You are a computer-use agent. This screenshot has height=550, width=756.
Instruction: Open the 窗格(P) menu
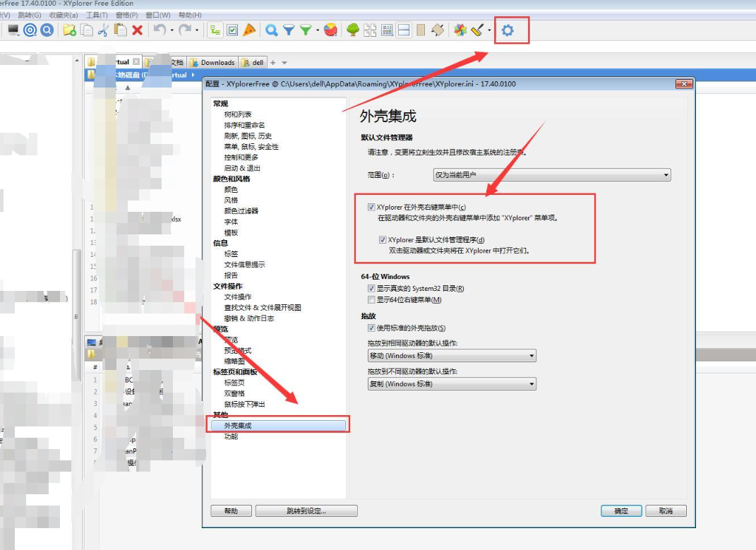pyautogui.click(x=127, y=15)
